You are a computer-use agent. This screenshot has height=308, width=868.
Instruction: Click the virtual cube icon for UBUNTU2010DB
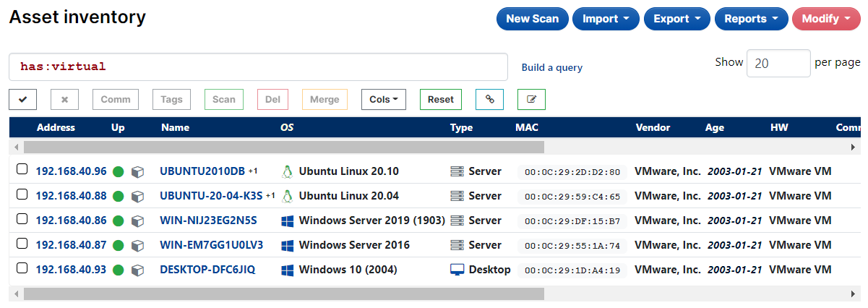click(137, 172)
